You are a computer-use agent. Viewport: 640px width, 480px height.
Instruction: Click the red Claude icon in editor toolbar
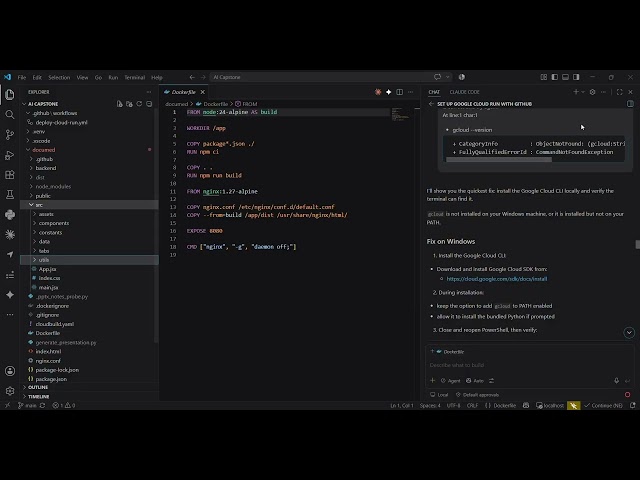tap(378, 92)
